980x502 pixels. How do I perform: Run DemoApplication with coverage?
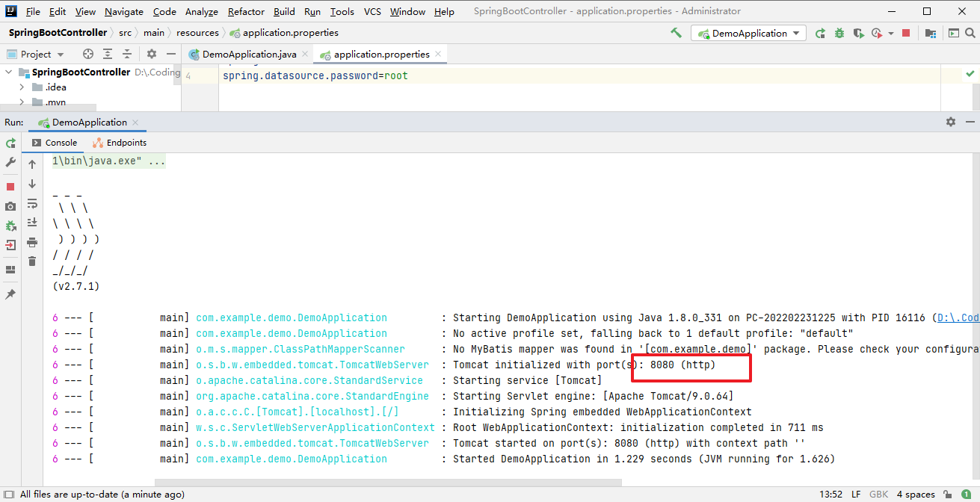click(x=858, y=33)
